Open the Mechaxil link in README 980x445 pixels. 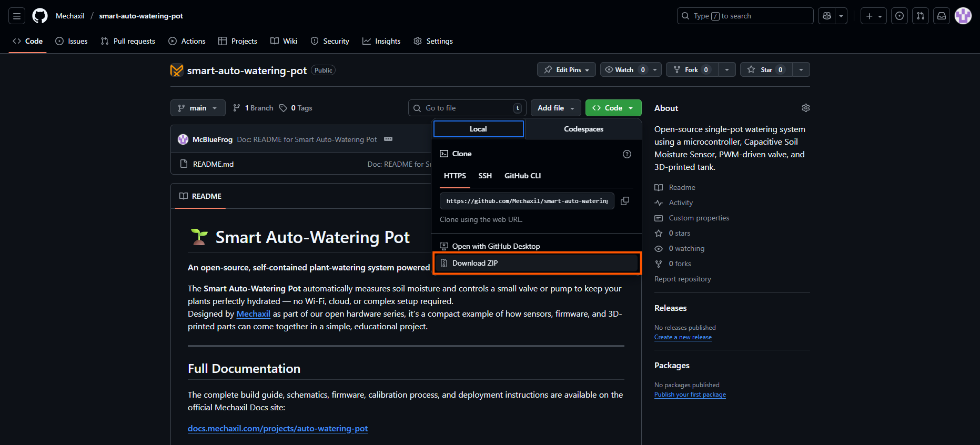point(253,314)
